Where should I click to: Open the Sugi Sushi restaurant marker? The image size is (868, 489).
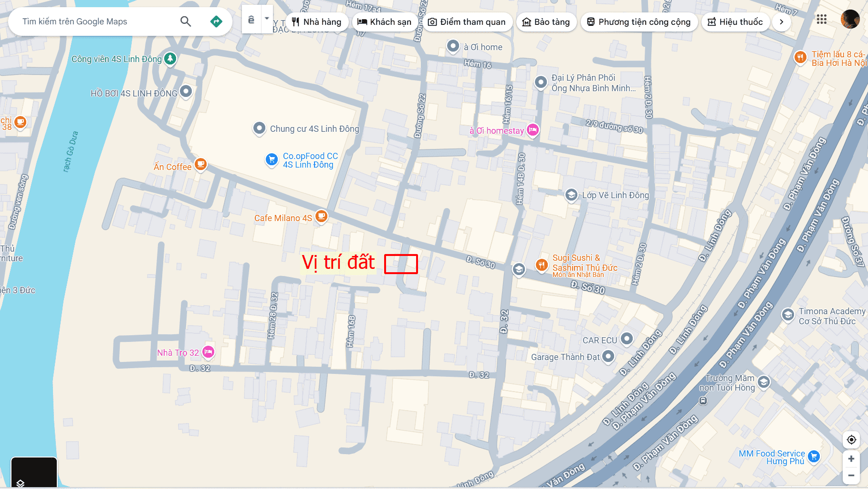[542, 265]
